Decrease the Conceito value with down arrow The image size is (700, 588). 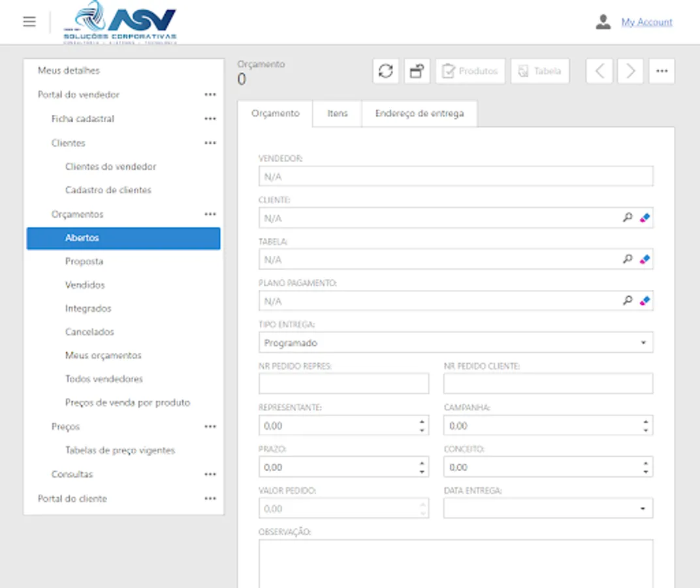coord(646,472)
